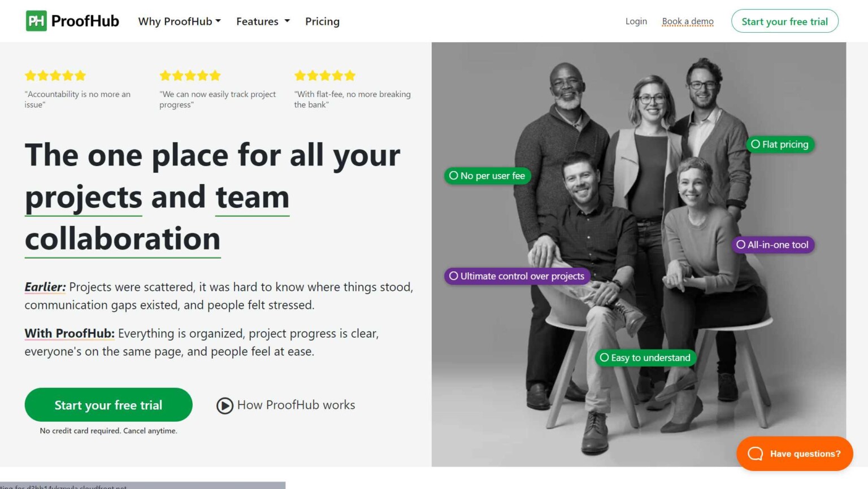The height and width of the screenshot is (489, 868).
Task: Select the Flat pricing badge on the image
Action: [x=780, y=144]
